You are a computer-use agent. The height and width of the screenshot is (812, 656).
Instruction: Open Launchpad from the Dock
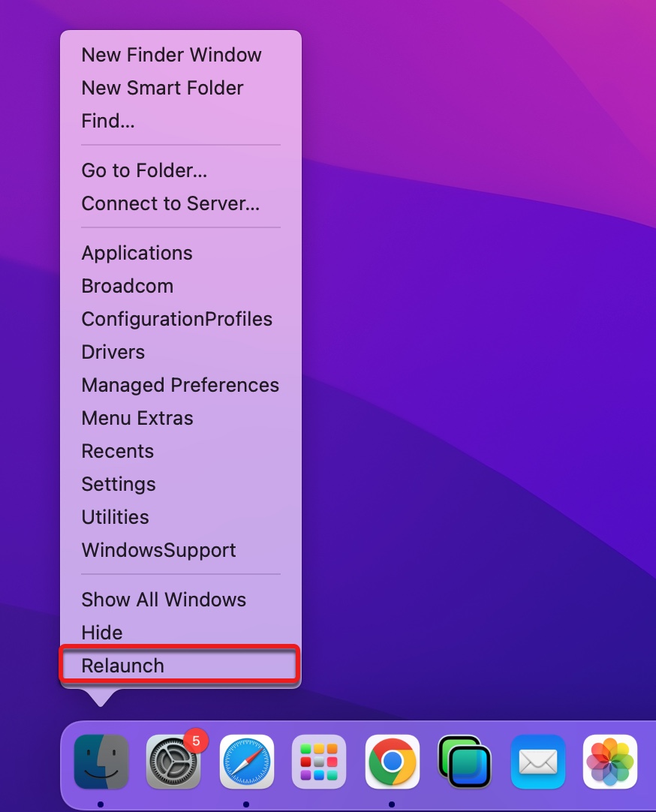[x=319, y=762]
